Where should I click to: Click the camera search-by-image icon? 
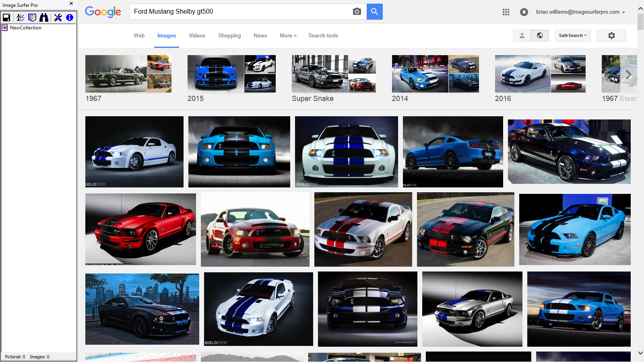coord(357,12)
